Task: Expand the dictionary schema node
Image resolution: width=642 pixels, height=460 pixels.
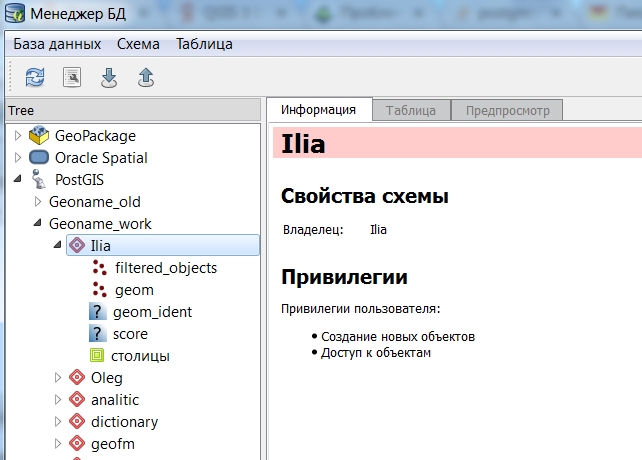Action: tap(58, 422)
